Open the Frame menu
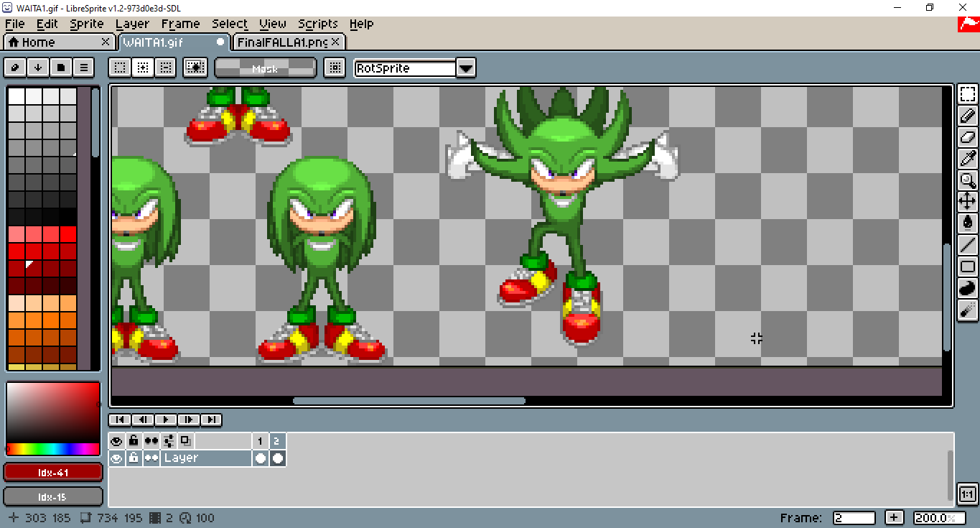980x528 pixels. point(181,24)
